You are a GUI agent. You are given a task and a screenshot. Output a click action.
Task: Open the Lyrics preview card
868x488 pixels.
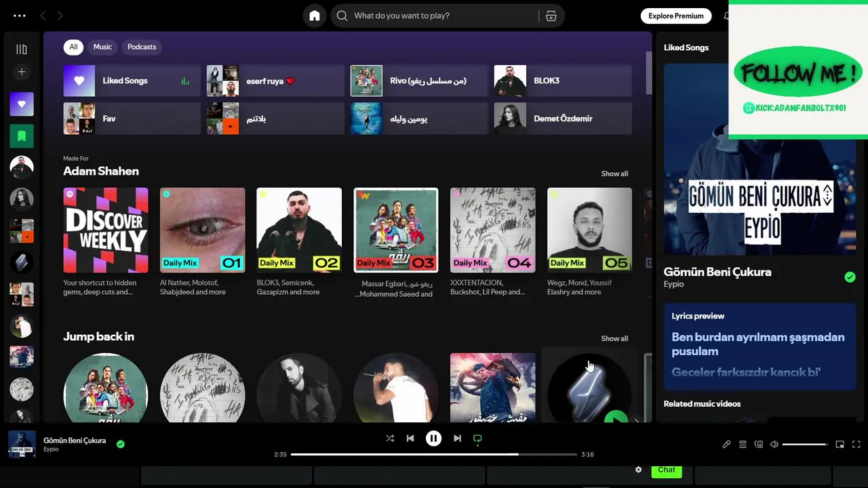[759, 347]
